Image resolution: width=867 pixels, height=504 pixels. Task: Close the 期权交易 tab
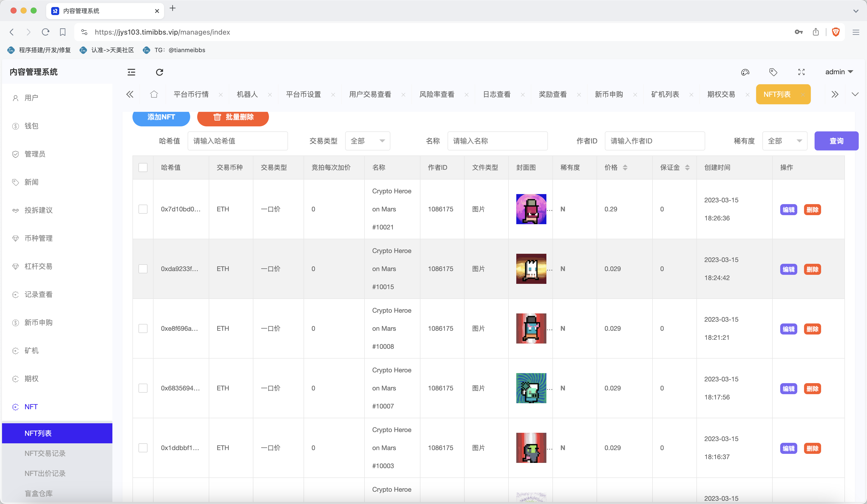click(x=747, y=95)
